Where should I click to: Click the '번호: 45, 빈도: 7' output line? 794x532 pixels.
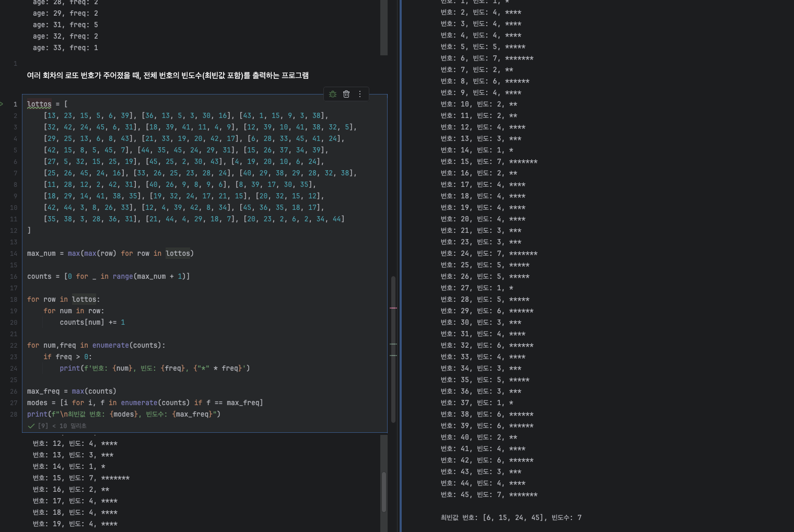pyautogui.click(x=489, y=494)
